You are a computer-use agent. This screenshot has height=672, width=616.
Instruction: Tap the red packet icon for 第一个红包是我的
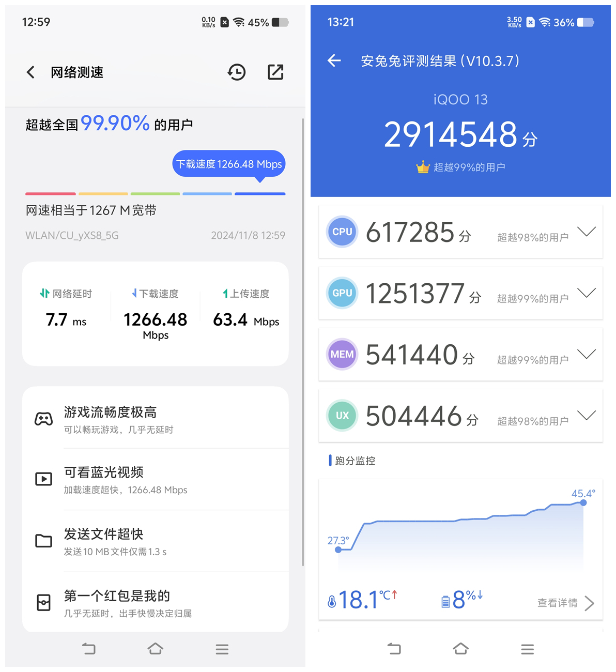43,603
